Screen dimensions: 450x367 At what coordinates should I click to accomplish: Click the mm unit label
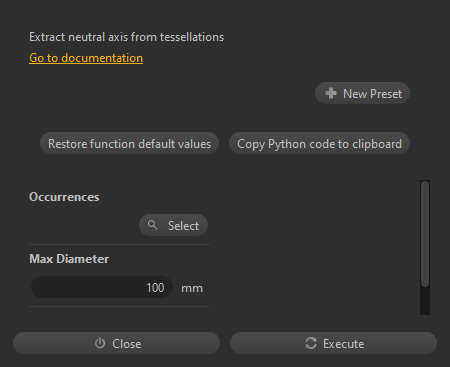[192, 288]
